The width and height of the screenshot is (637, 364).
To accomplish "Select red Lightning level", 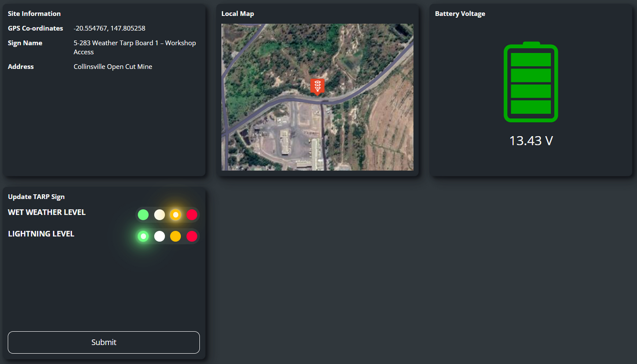I will [x=192, y=236].
